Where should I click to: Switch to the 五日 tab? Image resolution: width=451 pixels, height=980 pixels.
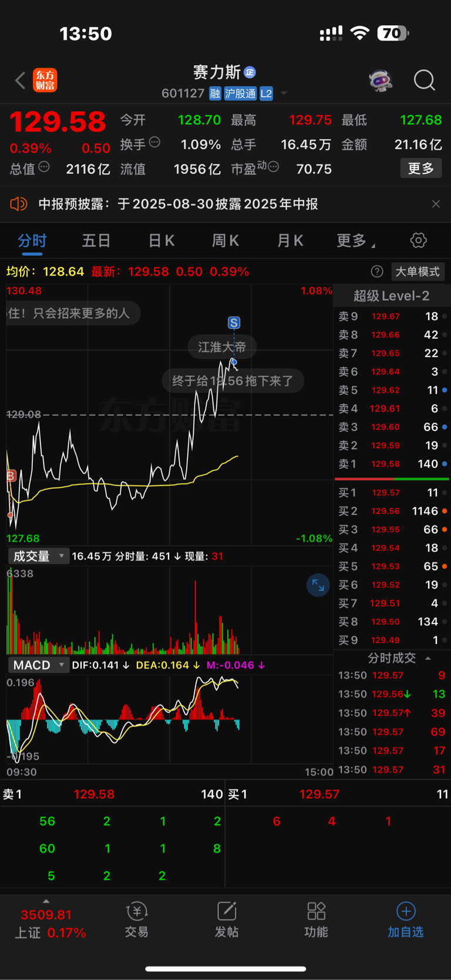[96, 241]
